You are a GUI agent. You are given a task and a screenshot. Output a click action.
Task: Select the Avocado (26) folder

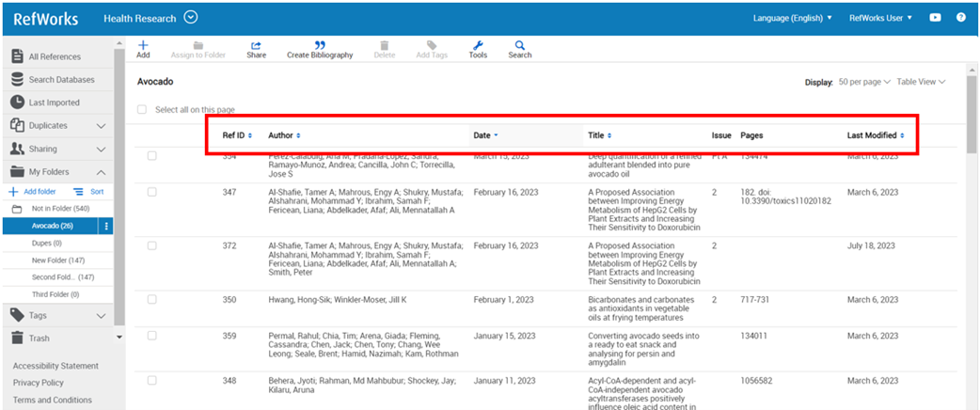[51, 226]
